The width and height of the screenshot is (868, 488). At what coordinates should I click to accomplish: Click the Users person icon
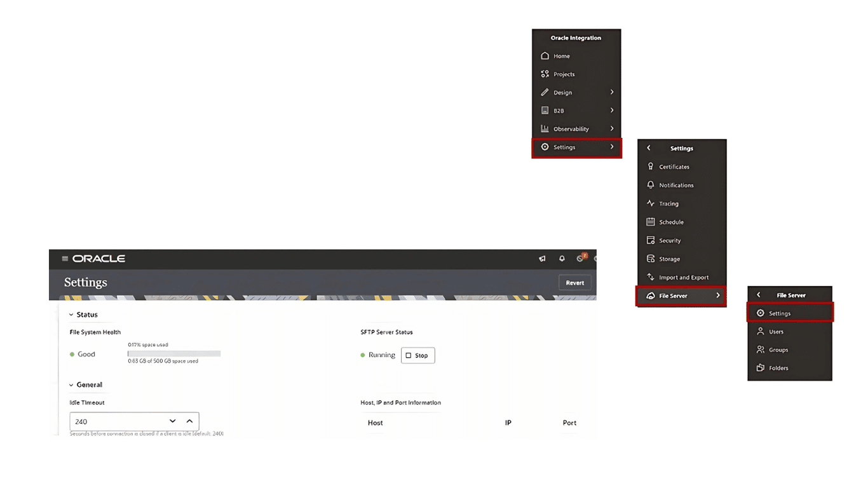(x=760, y=331)
